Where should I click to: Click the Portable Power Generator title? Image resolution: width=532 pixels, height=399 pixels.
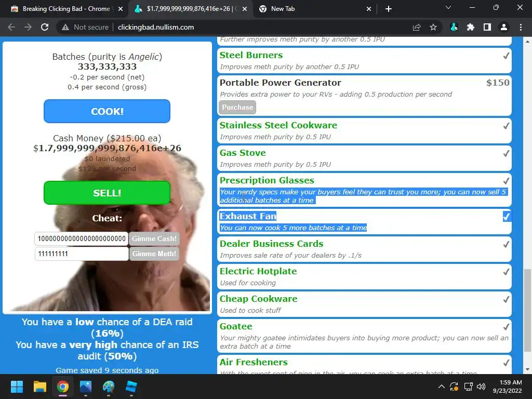point(280,83)
